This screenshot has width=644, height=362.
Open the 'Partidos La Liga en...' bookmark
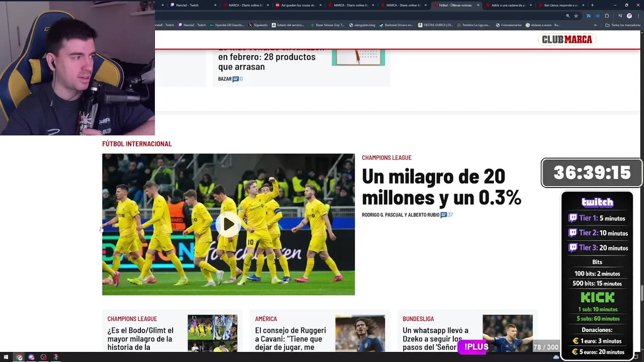[x=473, y=25]
